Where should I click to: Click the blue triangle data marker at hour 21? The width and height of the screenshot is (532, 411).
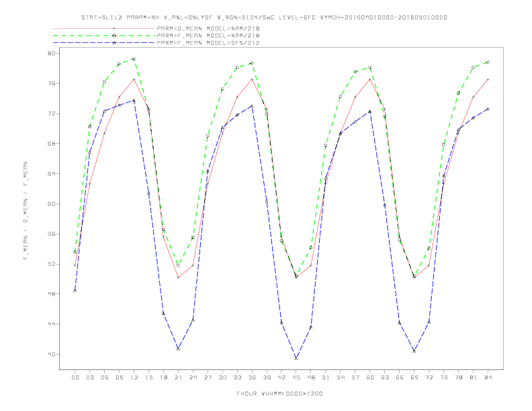(x=178, y=349)
